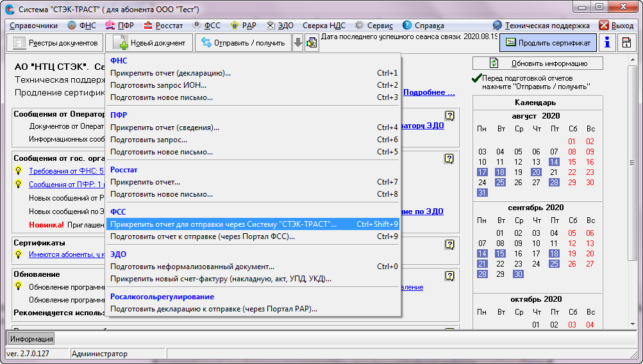Click the Росстат icon in menu bar
Image resolution: width=643 pixels, height=364 pixels.
click(148, 26)
